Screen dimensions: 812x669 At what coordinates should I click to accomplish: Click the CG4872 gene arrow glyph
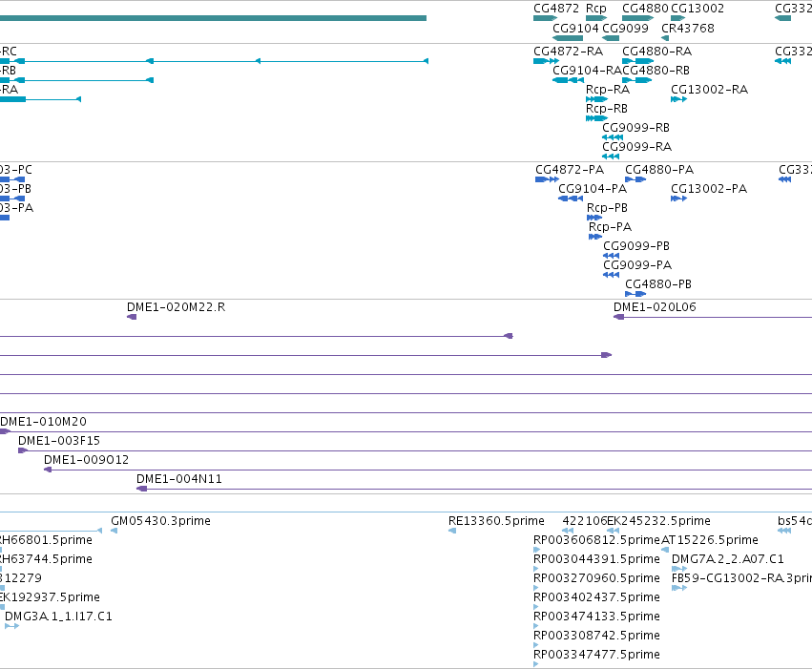(545, 18)
